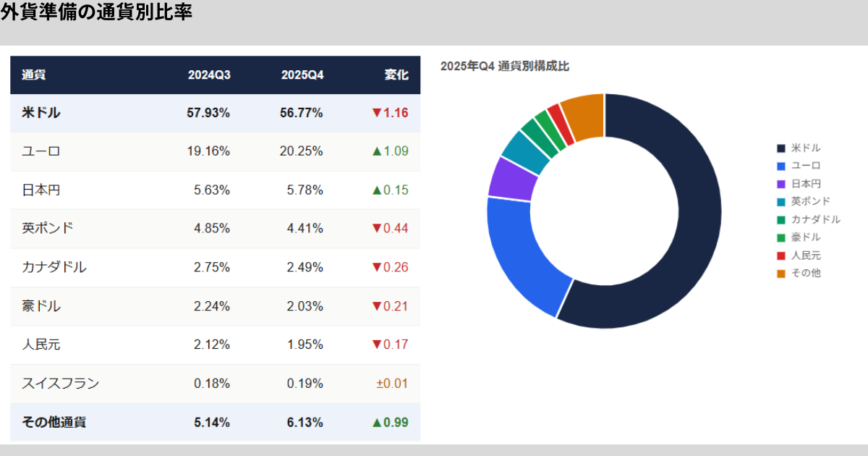Click the 通貨 column header

[34, 75]
